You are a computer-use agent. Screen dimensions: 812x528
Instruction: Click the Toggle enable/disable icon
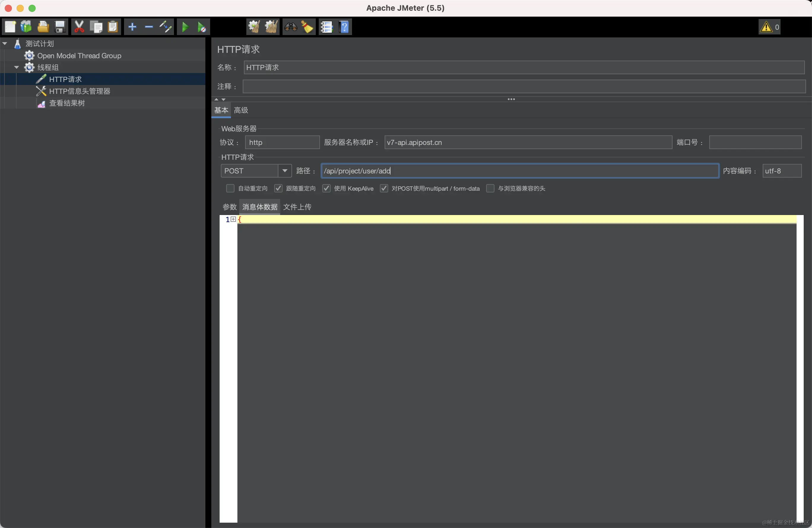(x=166, y=27)
